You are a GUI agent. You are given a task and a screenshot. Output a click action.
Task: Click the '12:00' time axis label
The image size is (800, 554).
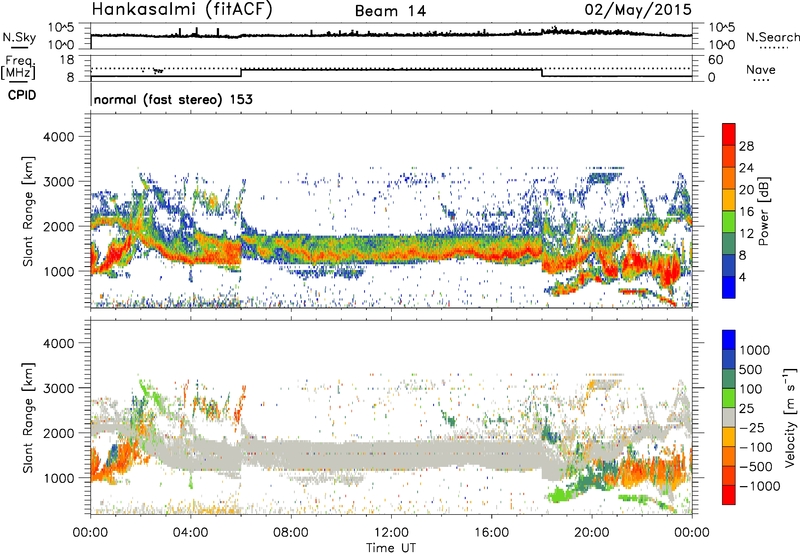[391, 533]
